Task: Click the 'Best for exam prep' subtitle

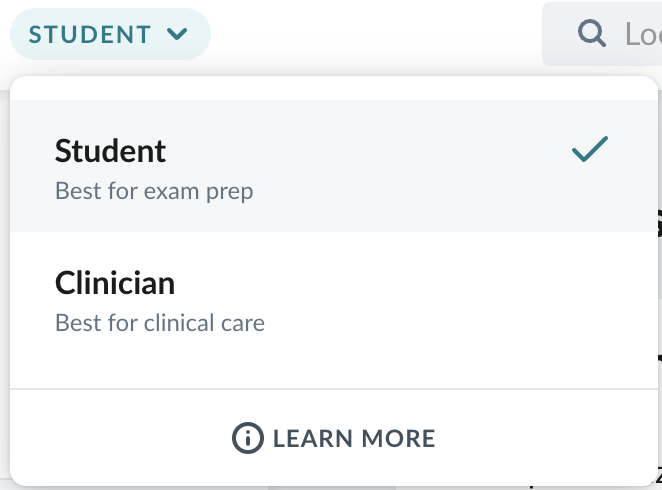Action: coord(154,191)
